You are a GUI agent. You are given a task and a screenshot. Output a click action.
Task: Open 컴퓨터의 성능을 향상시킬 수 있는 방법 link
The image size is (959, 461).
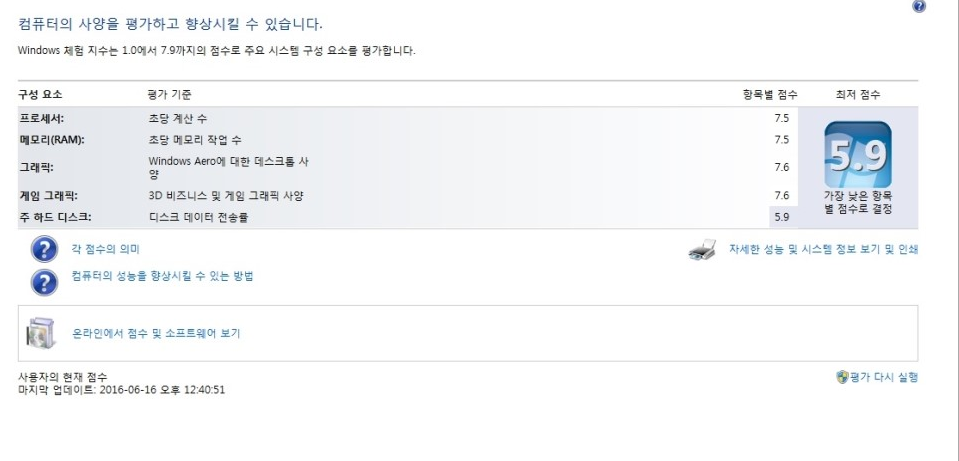(162, 276)
